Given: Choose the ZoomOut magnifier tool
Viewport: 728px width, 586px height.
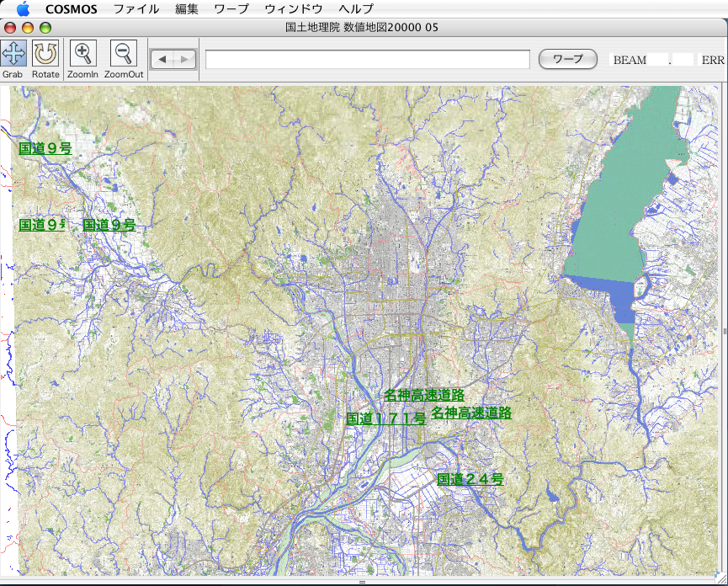Looking at the screenshot, I should tap(124, 53).
